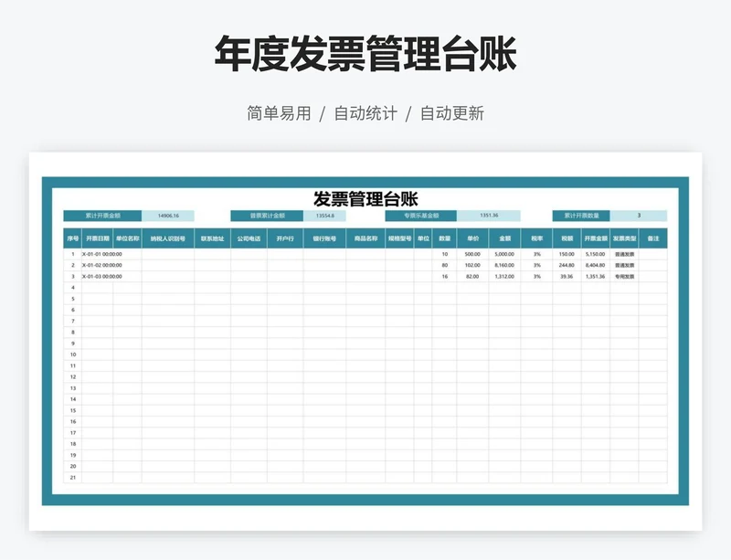Viewport: 731px width, 560px height.
Task: Select the 银行账号 column header
Action: pos(324,238)
